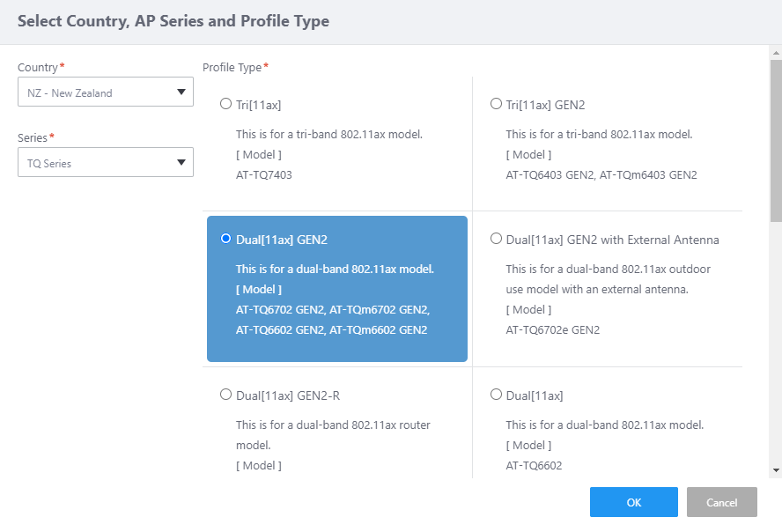
Task: Click the Country dropdown arrow icon
Action: (x=181, y=92)
